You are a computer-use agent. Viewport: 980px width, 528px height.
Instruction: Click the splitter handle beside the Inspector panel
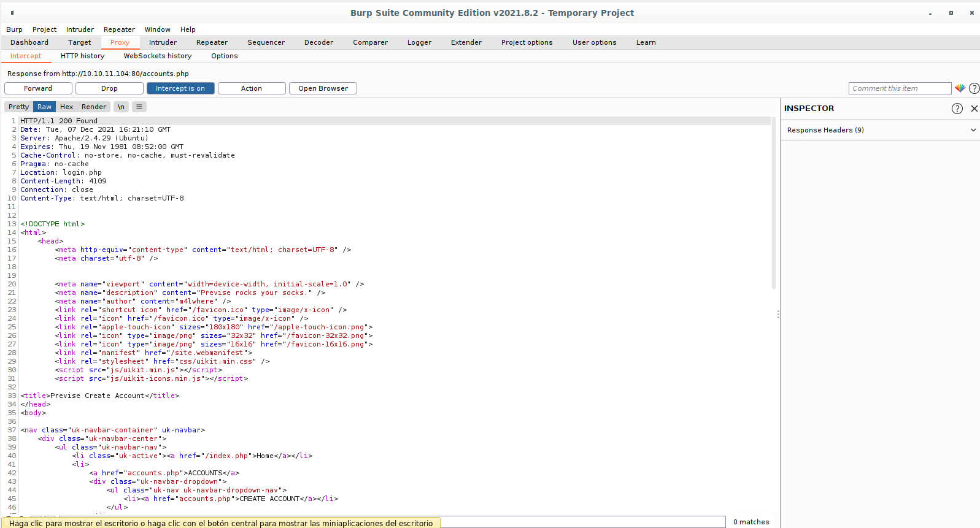pyautogui.click(x=778, y=314)
